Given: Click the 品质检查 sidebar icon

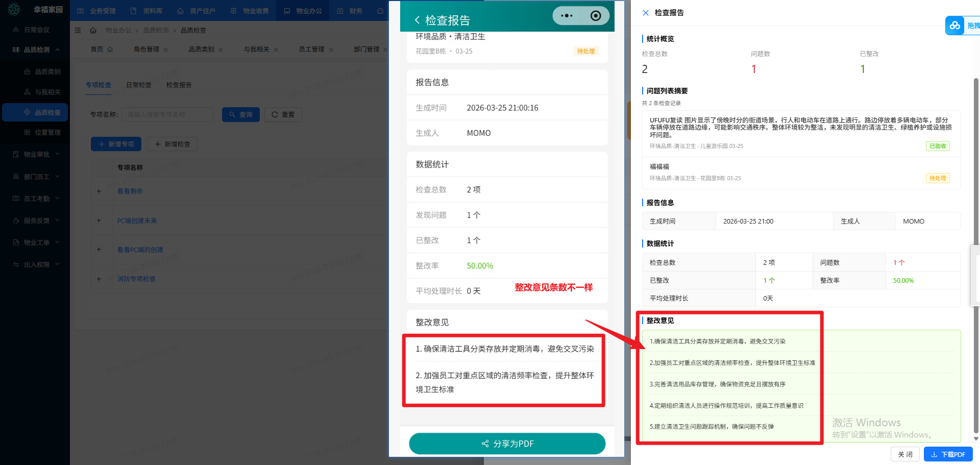Looking at the screenshot, I should (27, 112).
